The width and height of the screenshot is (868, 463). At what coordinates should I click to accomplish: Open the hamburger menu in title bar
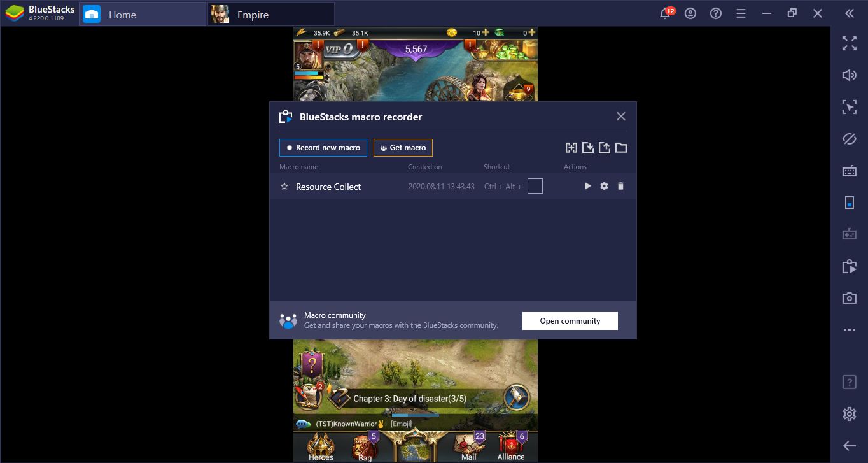tap(741, 13)
